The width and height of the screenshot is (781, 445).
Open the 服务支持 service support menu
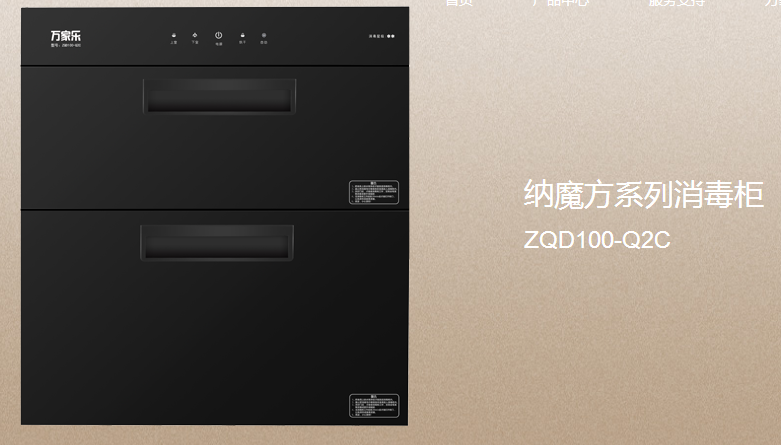click(677, 2)
